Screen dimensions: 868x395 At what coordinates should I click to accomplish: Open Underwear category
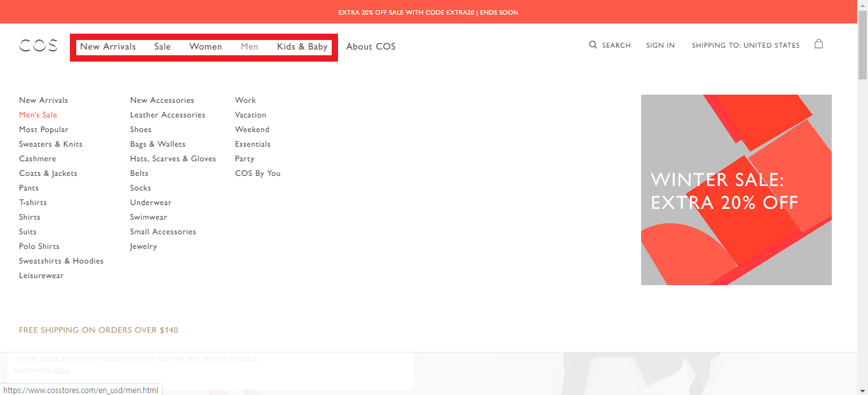(151, 203)
